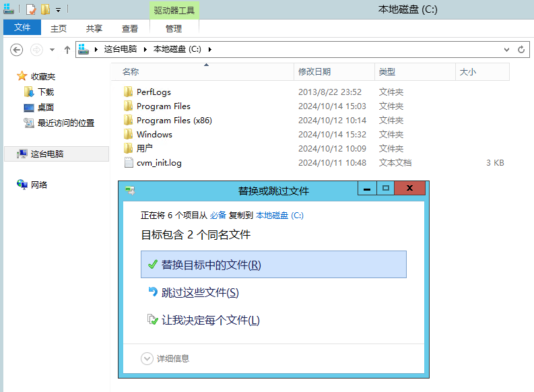Open the Quick Access Toolbar customize dropdown

point(58,10)
